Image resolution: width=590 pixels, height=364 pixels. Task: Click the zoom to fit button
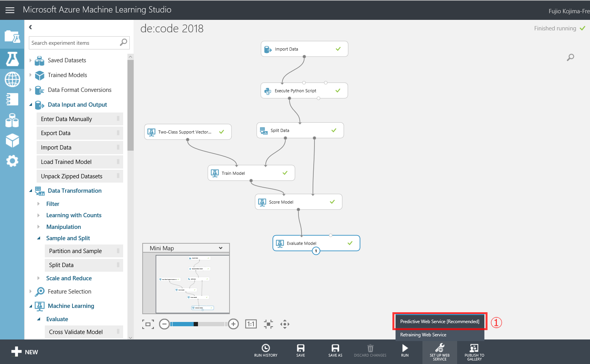pyautogui.click(x=148, y=324)
